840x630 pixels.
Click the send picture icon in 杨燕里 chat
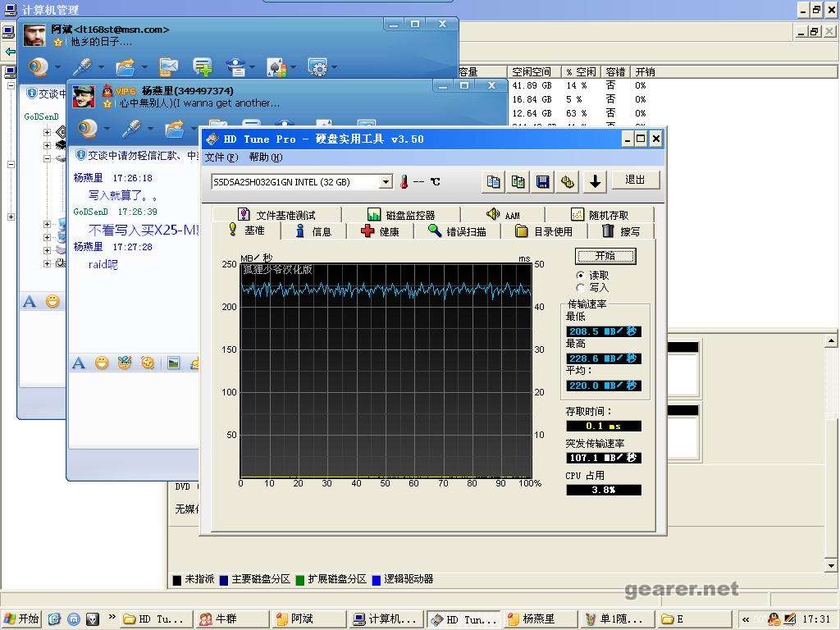(x=174, y=363)
